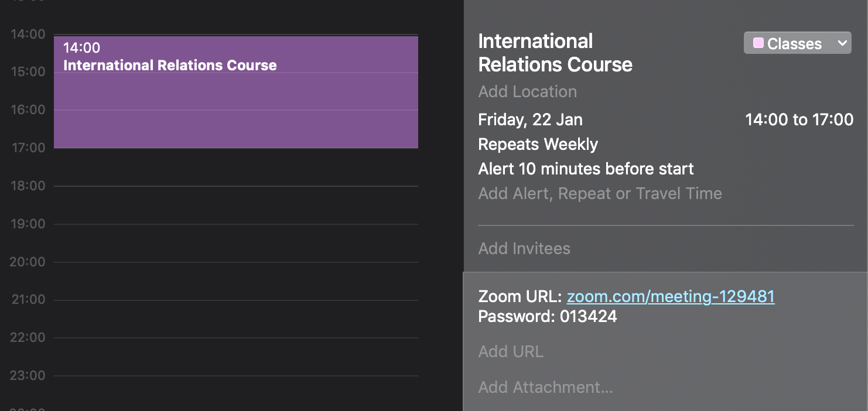The height and width of the screenshot is (411, 868).
Task: Click the Add Invitees field
Action: tap(524, 249)
